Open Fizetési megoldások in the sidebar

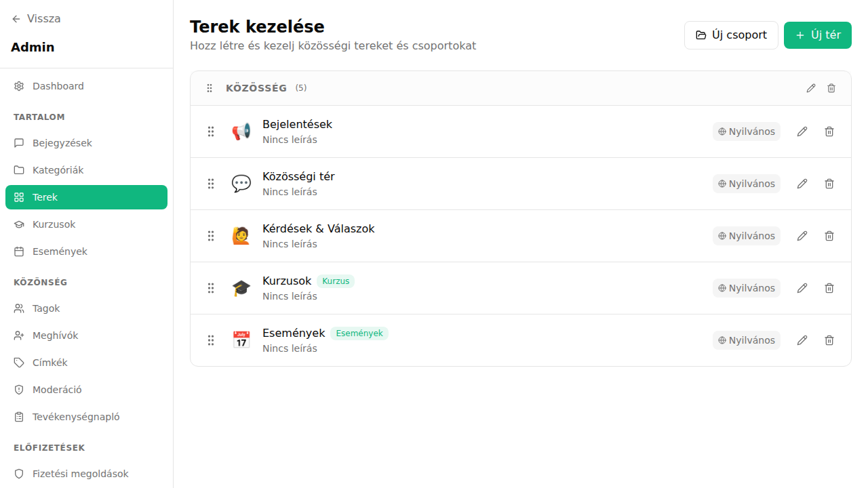pyautogui.click(x=81, y=473)
